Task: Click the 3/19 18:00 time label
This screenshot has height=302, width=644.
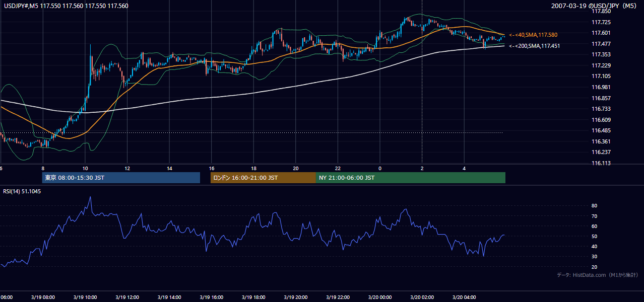Action: coord(253,297)
